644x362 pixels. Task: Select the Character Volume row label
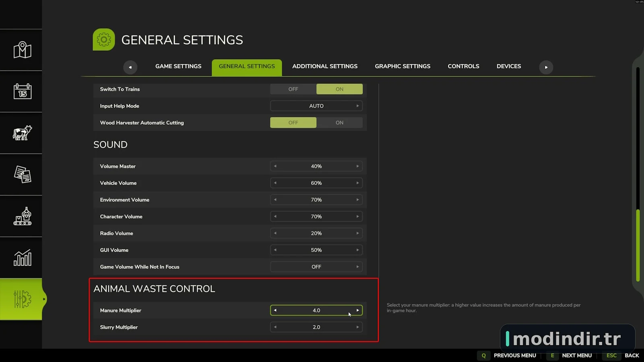coord(121,216)
